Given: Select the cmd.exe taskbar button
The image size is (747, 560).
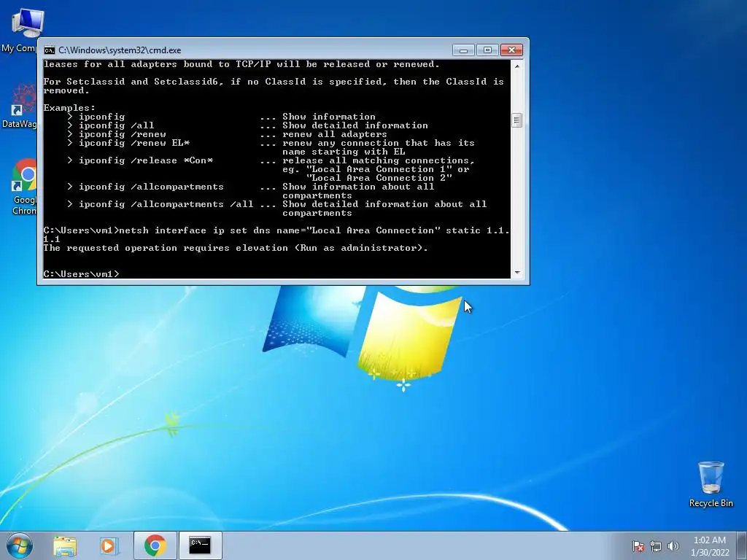Looking at the screenshot, I should pyautogui.click(x=200, y=545).
